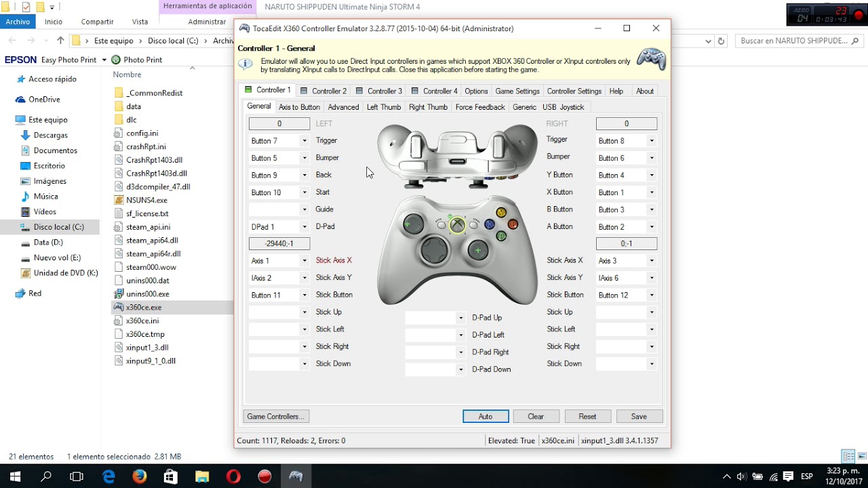Viewport: 868px width, 488px height.
Task: Click the Reset button
Action: coord(587,417)
